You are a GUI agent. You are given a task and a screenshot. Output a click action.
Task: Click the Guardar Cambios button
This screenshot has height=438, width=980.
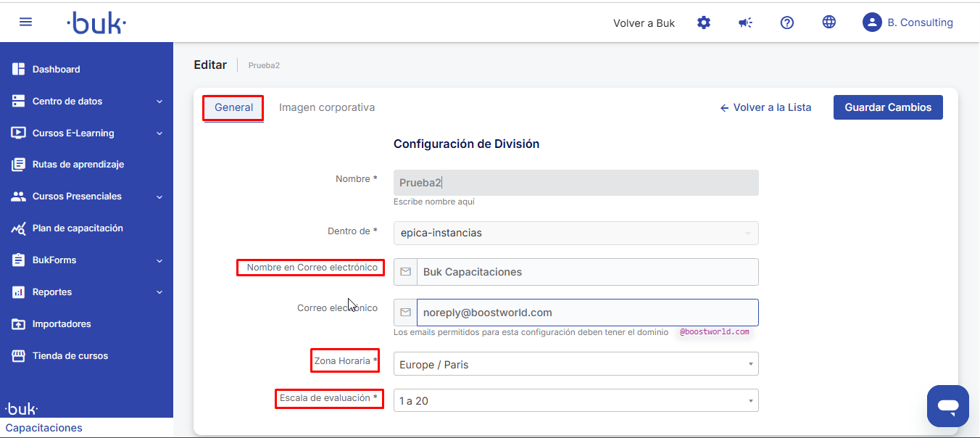tap(887, 107)
